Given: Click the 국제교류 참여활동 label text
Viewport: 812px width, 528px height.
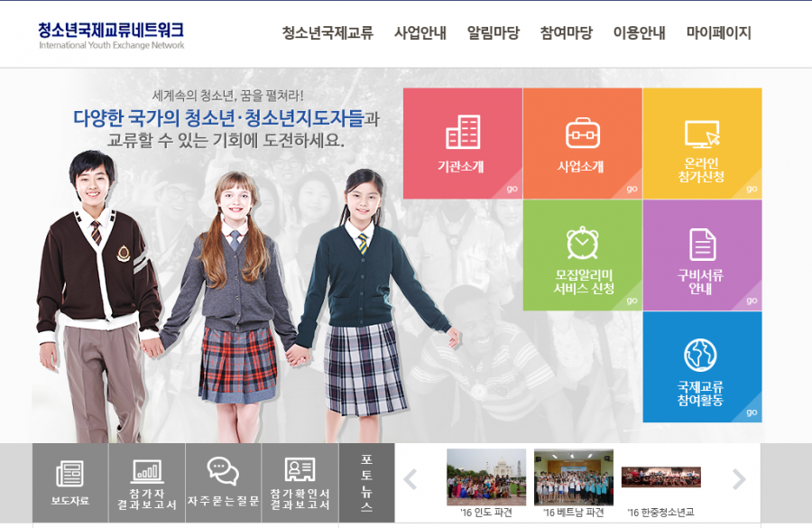Looking at the screenshot, I should point(700,394).
